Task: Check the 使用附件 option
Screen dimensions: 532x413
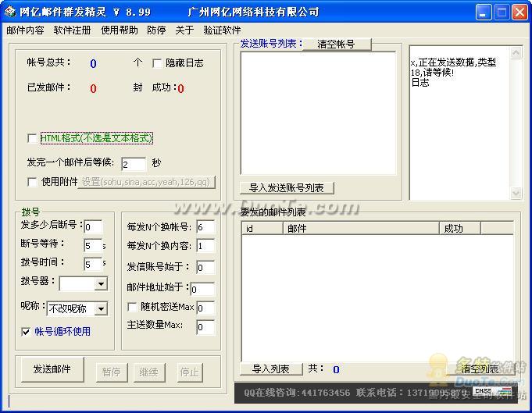Action: (x=32, y=182)
